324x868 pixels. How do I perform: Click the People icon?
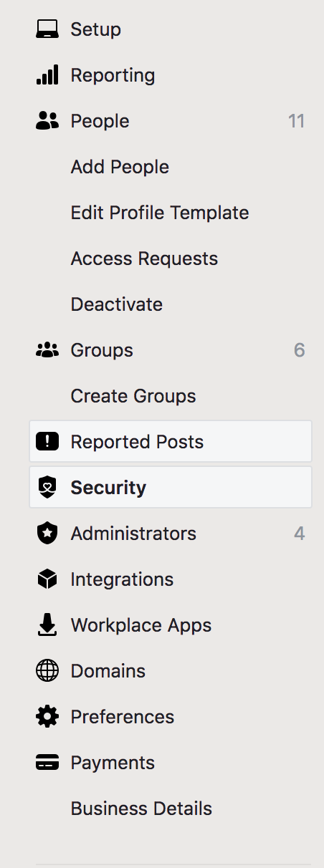pyautogui.click(x=47, y=121)
